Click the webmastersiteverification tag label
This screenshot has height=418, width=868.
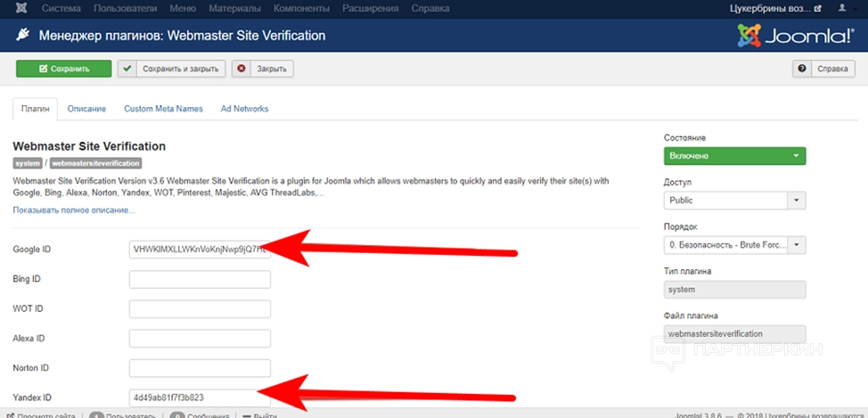95,163
